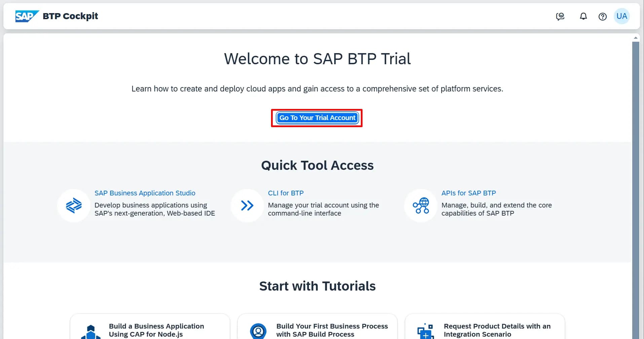Open SAP Business Application Studio link
This screenshot has width=644, height=339.
pos(145,193)
